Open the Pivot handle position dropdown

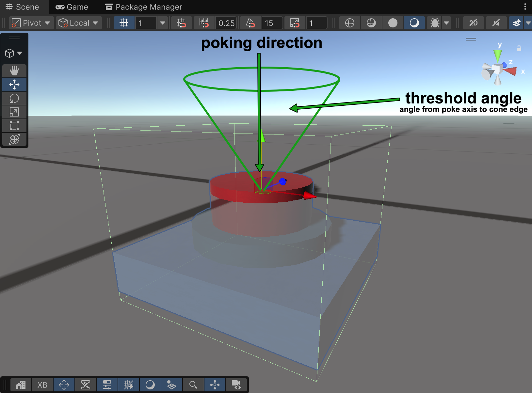(31, 23)
